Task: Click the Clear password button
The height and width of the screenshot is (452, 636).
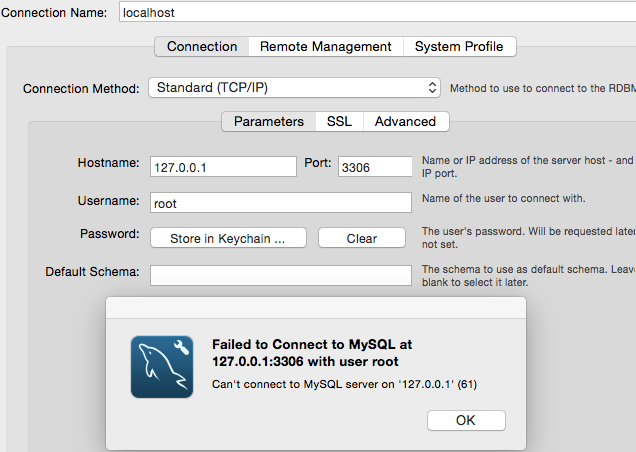Action: pos(362,238)
